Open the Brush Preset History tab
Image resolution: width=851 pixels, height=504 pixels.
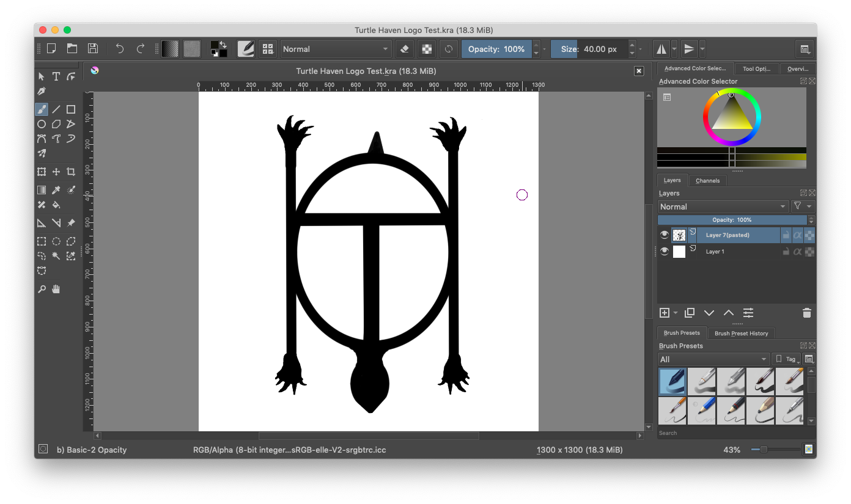741,333
